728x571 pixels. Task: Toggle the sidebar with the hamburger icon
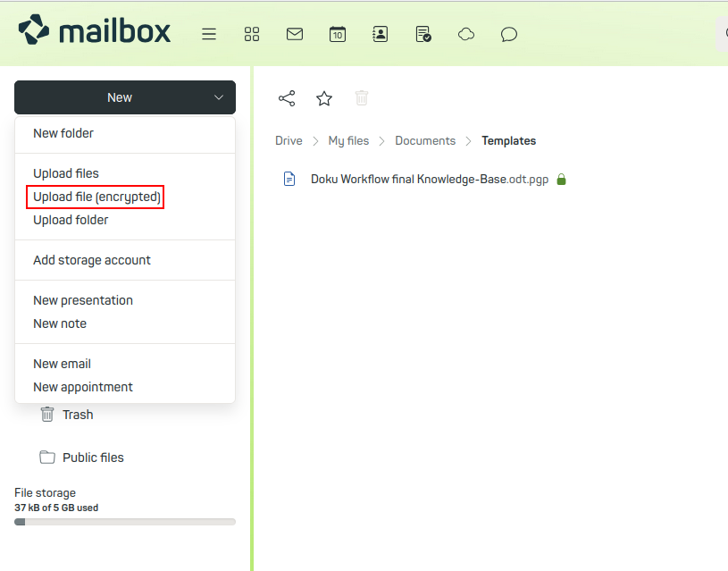coord(209,34)
